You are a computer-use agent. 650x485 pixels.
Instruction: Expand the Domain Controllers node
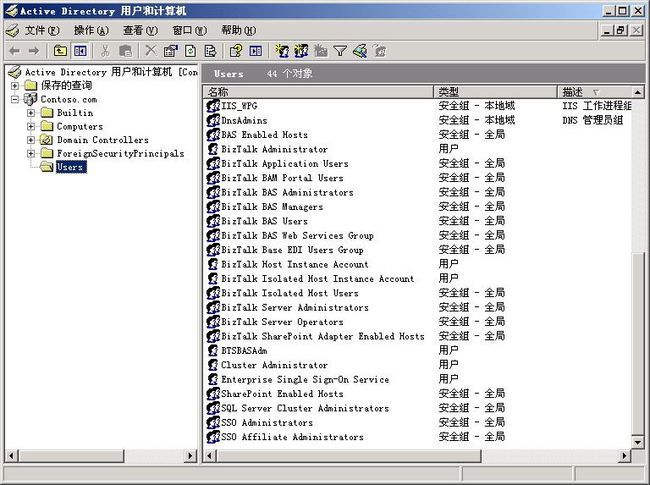(x=31, y=140)
